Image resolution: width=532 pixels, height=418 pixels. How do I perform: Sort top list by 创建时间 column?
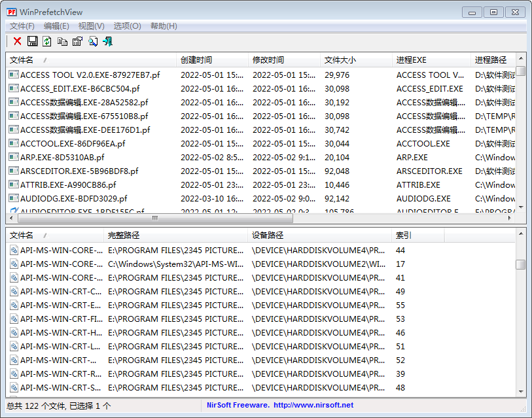[x=196, y=60]
